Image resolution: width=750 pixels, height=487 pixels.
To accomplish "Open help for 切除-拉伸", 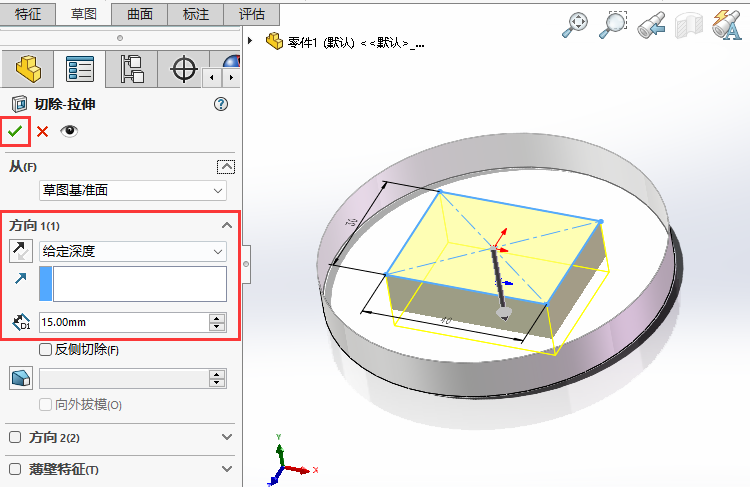I will (x=221, y=104).
